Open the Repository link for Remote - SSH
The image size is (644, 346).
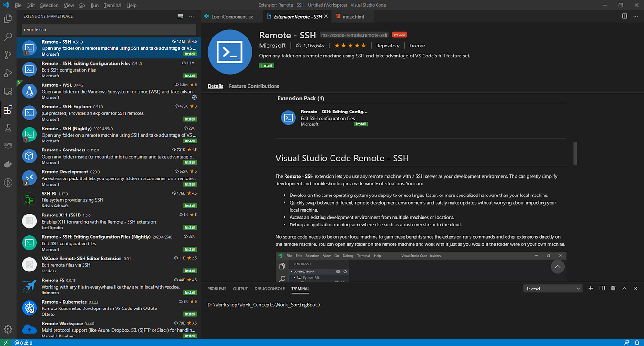click(387, 46)
